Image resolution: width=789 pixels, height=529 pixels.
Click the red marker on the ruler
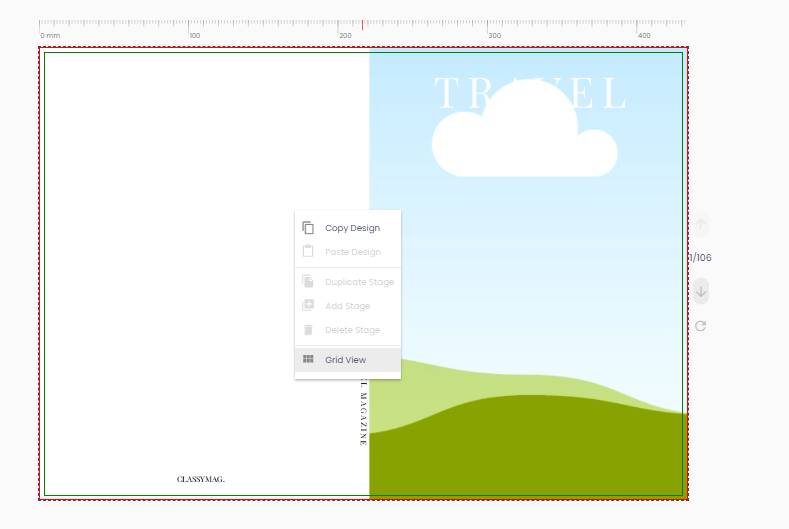tap(362, 24)
